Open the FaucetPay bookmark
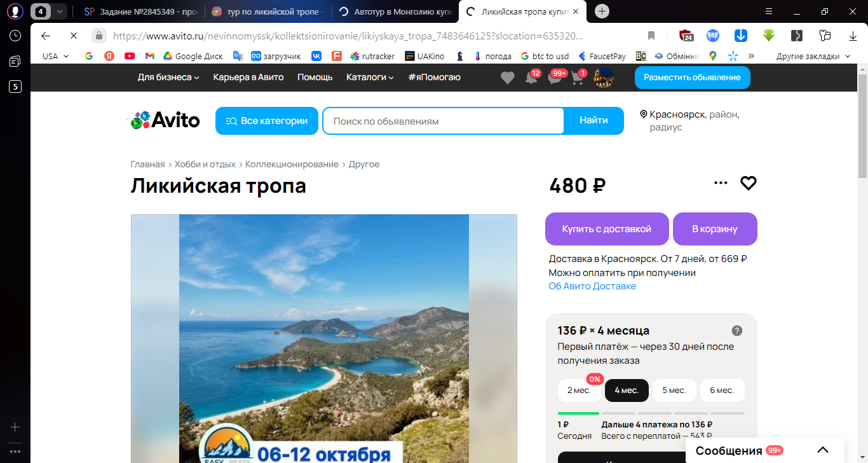This screenshot has height=463, width=868. coord(601,56)
